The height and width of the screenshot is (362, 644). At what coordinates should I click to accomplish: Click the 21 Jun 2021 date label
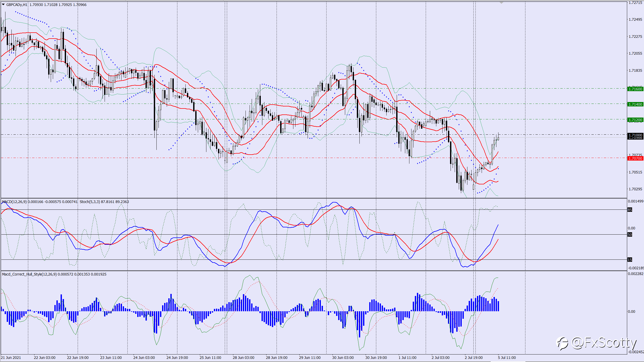(x=11, y=358)
